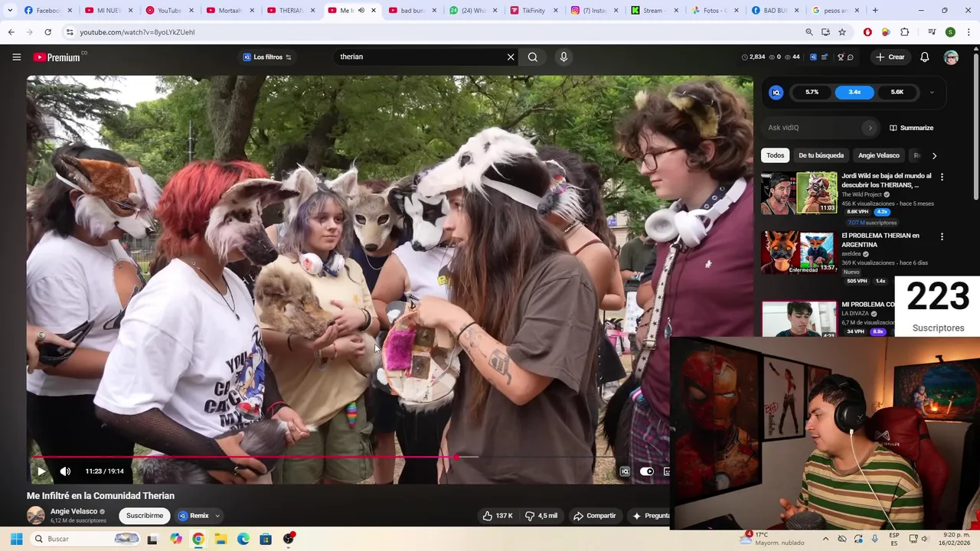Click the Crear button

coord(890,57)
